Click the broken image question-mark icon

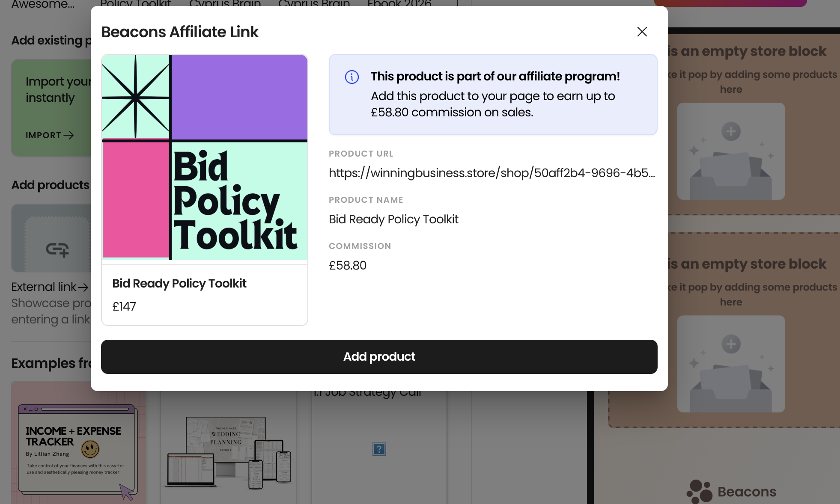pyautogui.click(x=379, y=449)
